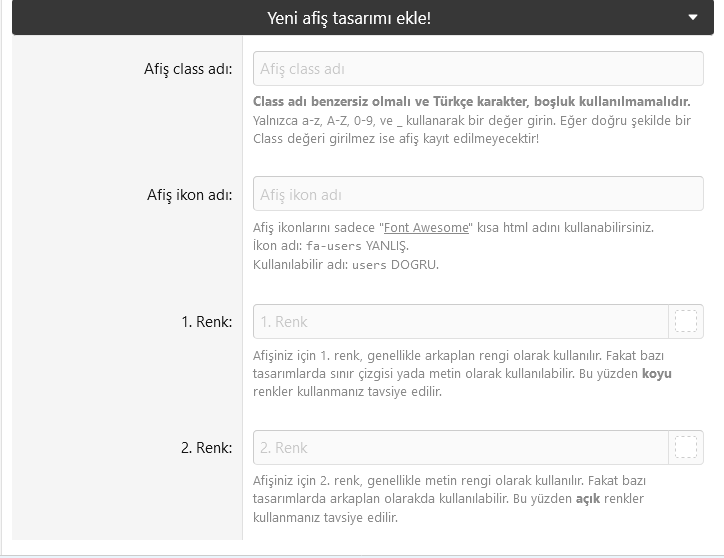Image resolution: width=724 pixels, height=558 pixels.
Task: Select the "2. Renk:" label
Action: (206, 447)
